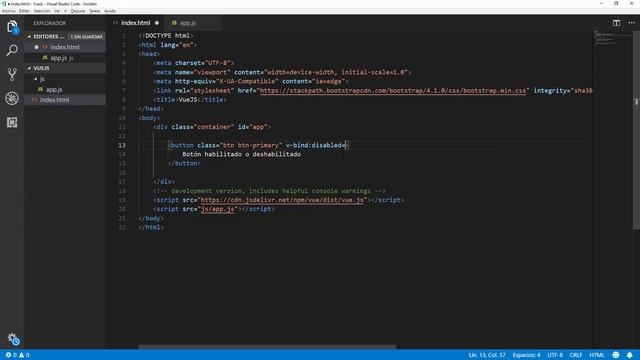Viewport: 640px width, 360px height.
Task: Follow the bootstrap.min.css stylesheet link
Action: [393, 91]
